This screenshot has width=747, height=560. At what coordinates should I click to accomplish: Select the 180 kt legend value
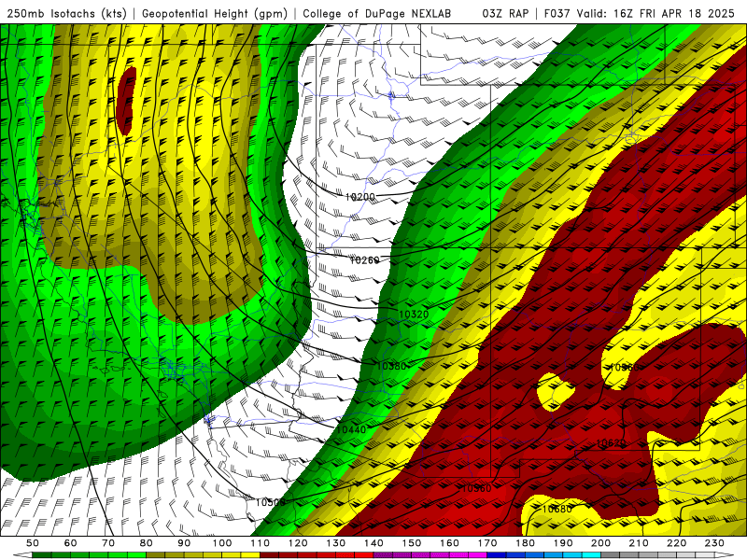coord(525,543)
